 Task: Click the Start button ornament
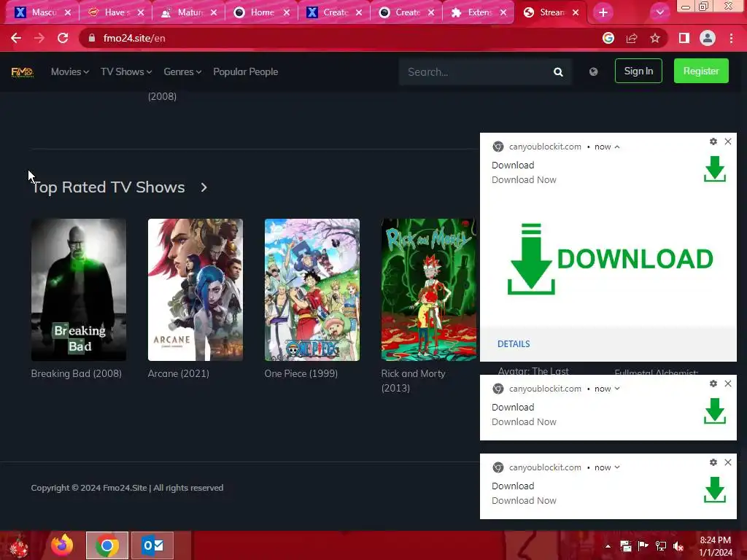(x=19, y=546)
